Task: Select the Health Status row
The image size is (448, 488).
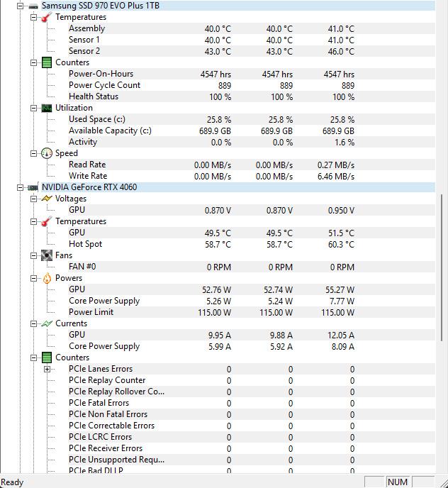Action: [93, 96]
